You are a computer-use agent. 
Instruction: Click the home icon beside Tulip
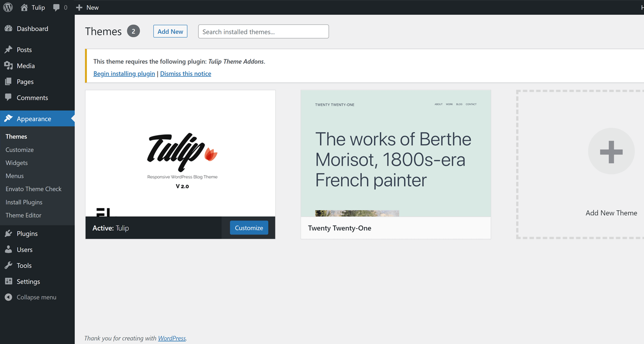[24, 7]
